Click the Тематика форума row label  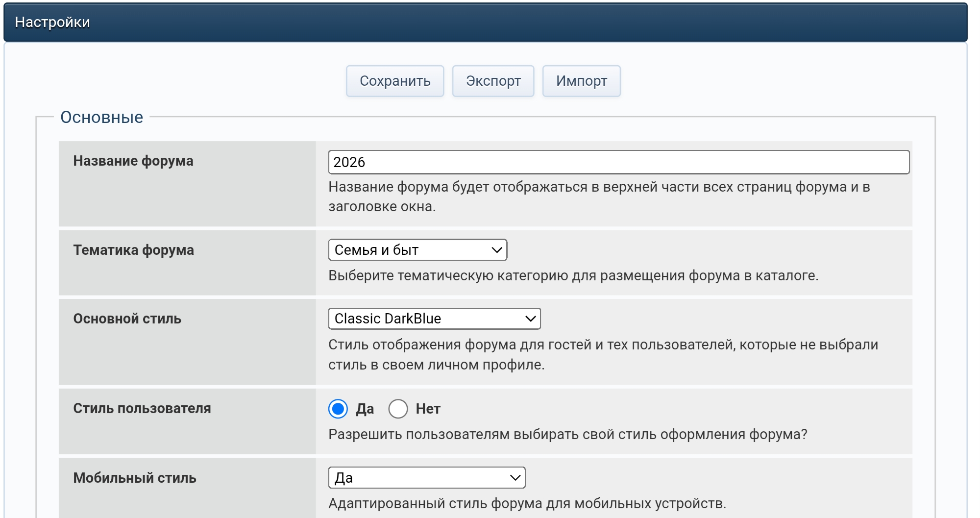pos(133,250)
